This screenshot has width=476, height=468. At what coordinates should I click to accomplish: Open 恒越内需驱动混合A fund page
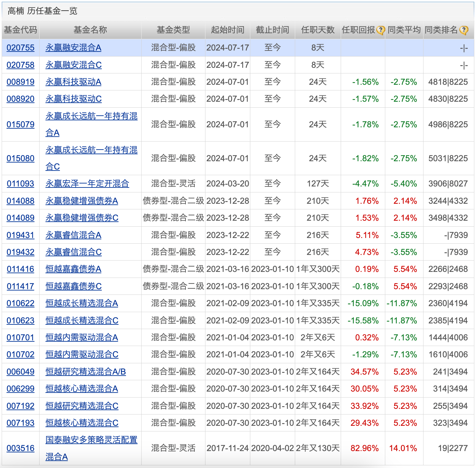[x=82, y=337]
